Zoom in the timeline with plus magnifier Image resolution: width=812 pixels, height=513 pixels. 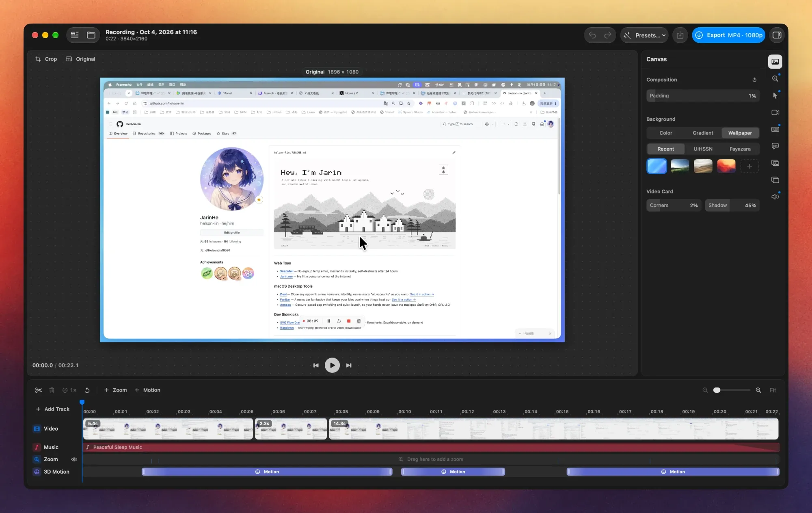point(758,390)
